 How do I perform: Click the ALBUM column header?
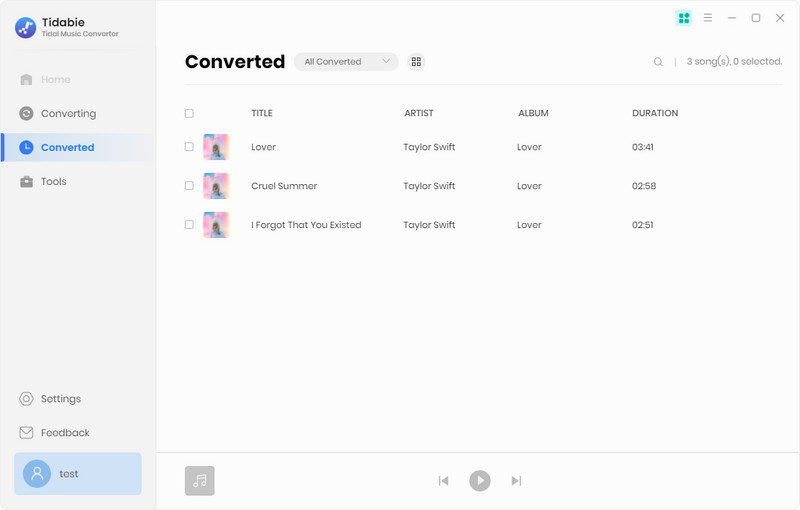[533, 113]
